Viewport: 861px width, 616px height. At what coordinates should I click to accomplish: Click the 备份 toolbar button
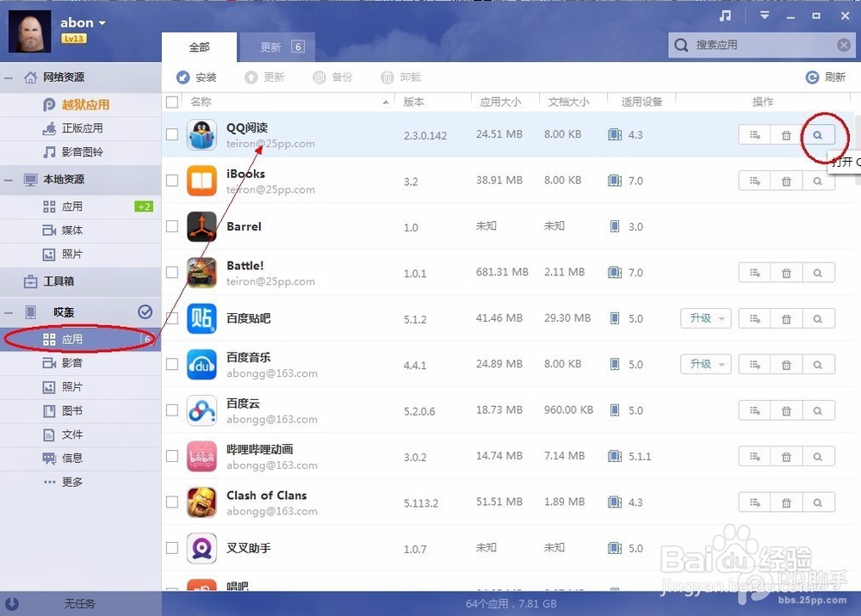tap(332, 77)
